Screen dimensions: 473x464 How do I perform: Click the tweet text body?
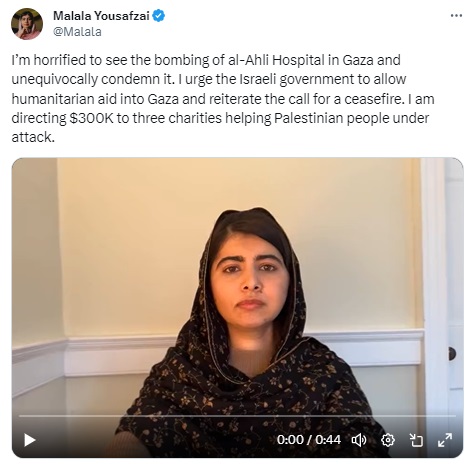point(223,99)
